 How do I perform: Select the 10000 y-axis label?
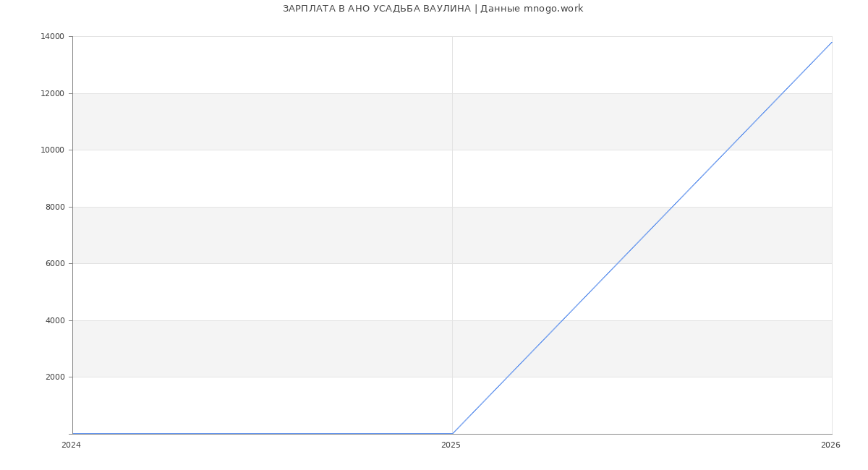tap(54, 150)
